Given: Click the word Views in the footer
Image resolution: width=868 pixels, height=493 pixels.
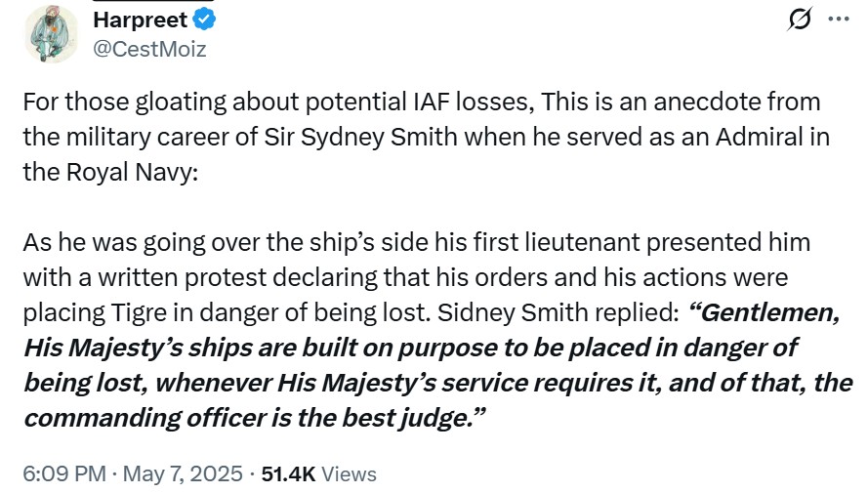Looking at the screenshot, I should point(349,473).
